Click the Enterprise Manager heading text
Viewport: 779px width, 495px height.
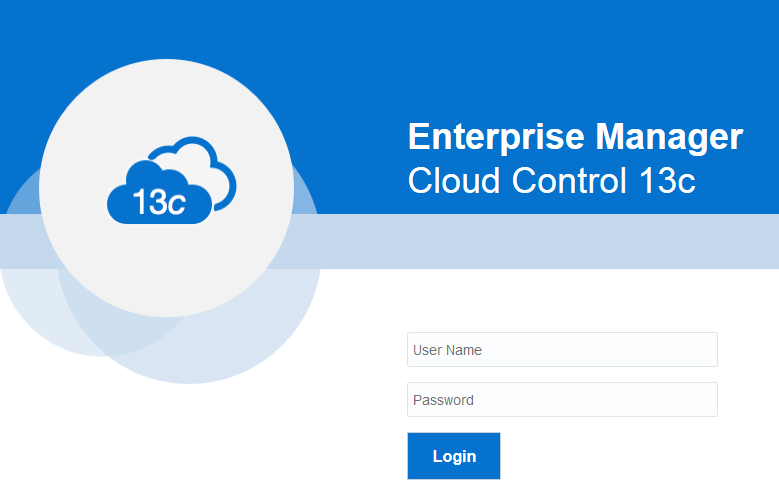coord(575,137)
